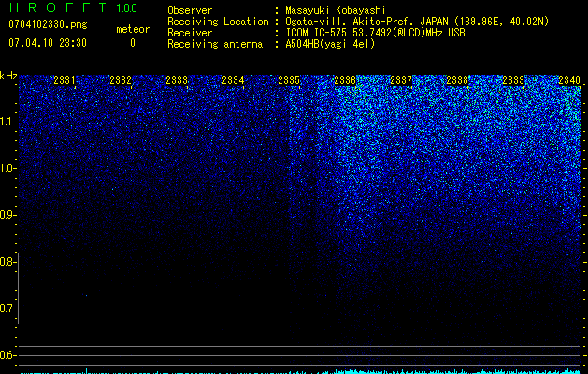Click the meteor count value 0
The image size is (588, 374).
(133, 43)
